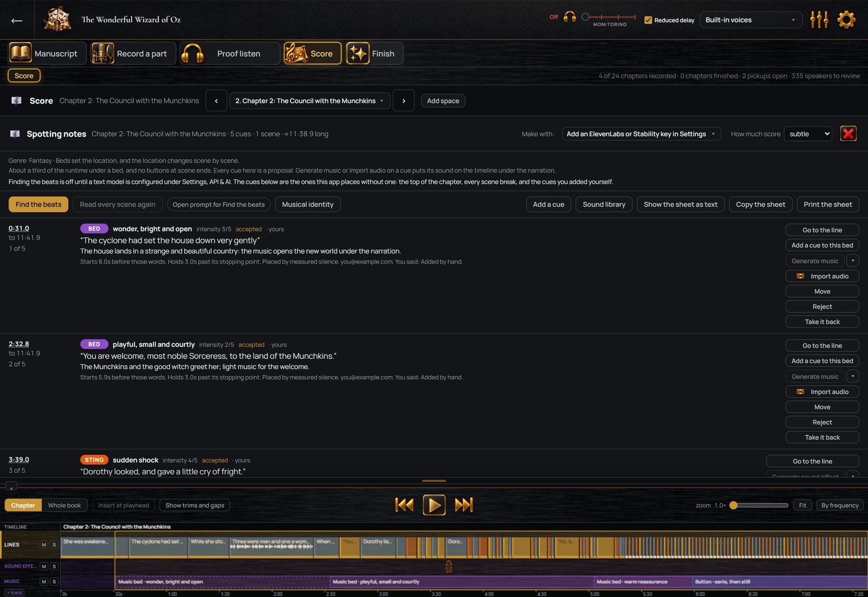Switch to the Whole book view

65,505
